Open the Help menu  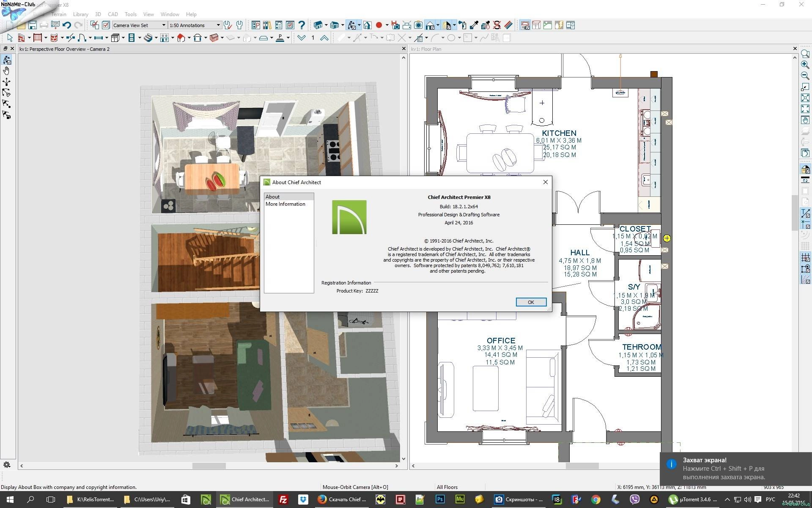click(x=191, y=14)
